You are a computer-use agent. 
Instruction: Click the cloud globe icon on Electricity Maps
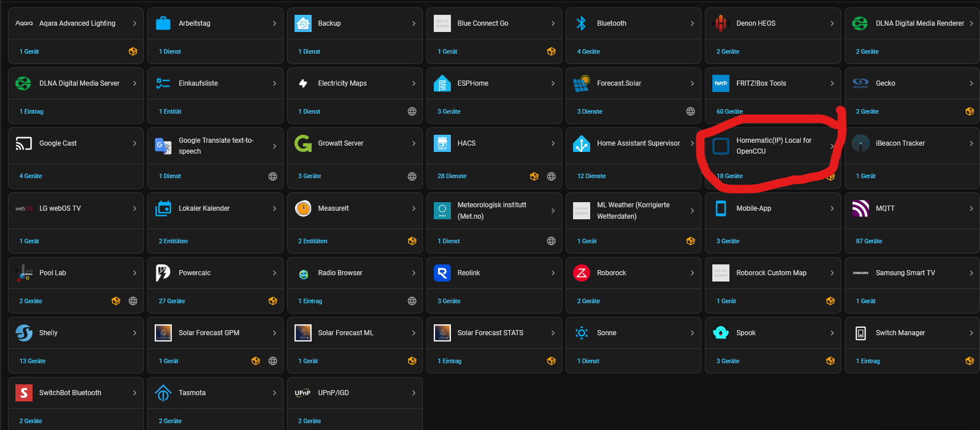pyautogui.click(x=412, y=111)
